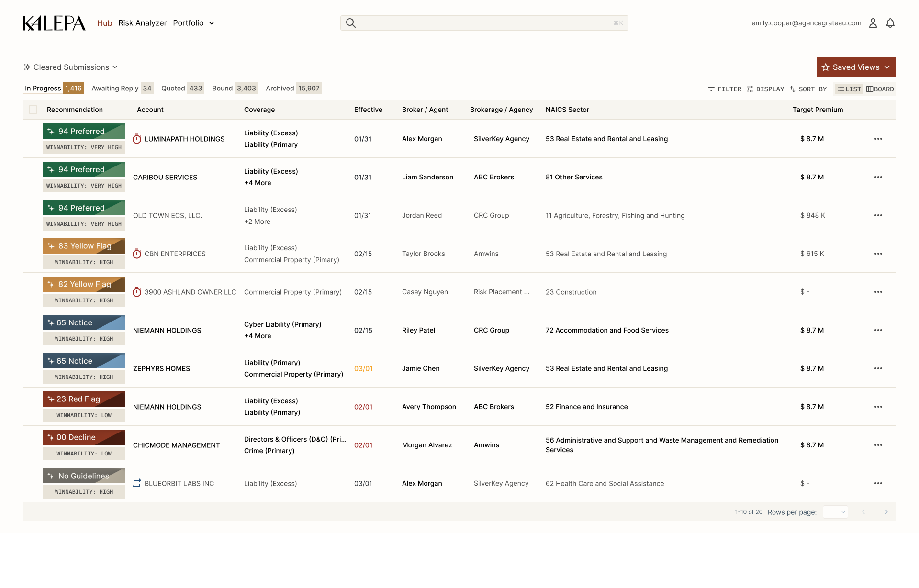Open ZEPHYRS HOMES account
The width and height of the screenshot is (919, 588).
(x=161, y=368)
